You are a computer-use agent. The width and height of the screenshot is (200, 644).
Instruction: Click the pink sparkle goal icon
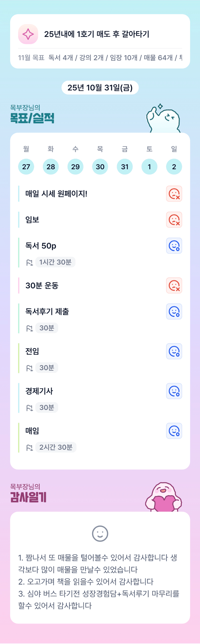[28, 34]
